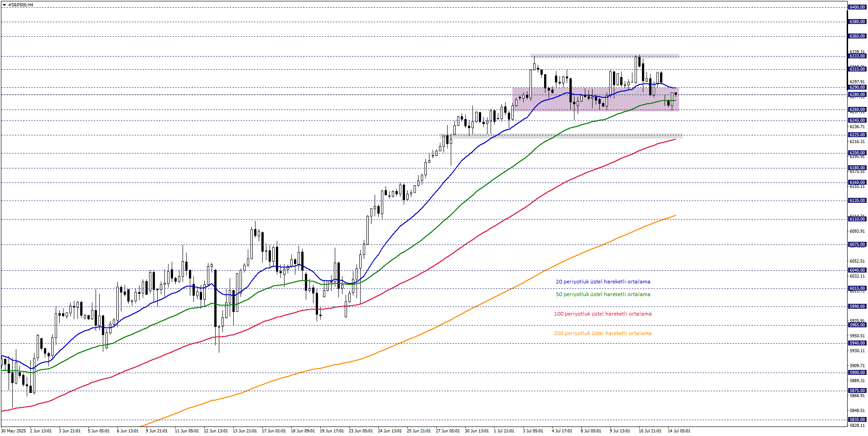Click the 6280.00 price level label
Image resolution: width=868 pixels, height=436 pixels.
click(857, 95)
